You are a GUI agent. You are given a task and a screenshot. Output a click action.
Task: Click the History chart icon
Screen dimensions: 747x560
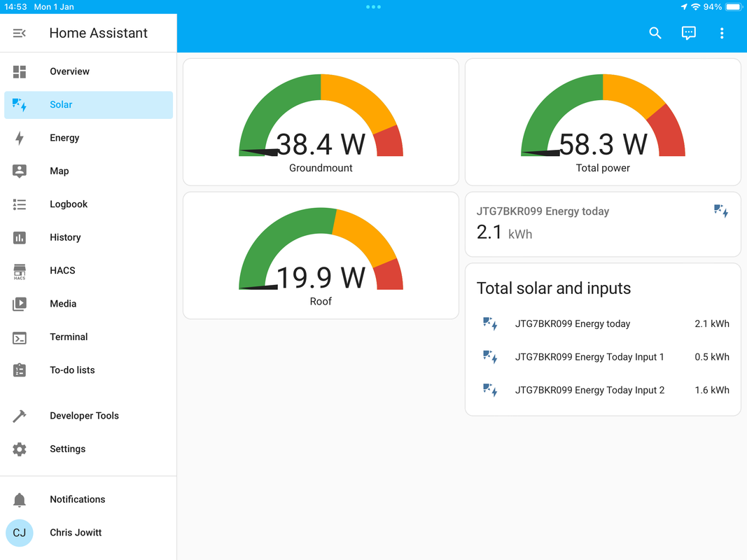click(20, 237)
